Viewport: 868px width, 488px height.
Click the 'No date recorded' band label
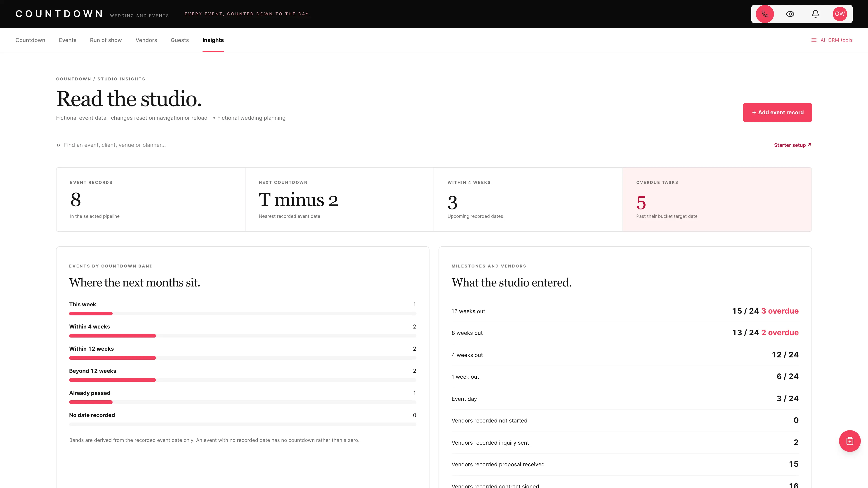point(92,415)
